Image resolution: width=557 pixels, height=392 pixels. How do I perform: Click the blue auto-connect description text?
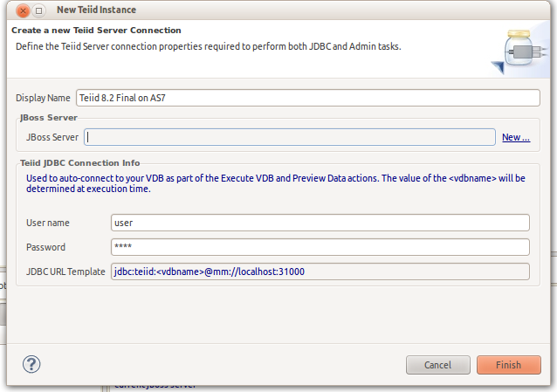(276, 183)
